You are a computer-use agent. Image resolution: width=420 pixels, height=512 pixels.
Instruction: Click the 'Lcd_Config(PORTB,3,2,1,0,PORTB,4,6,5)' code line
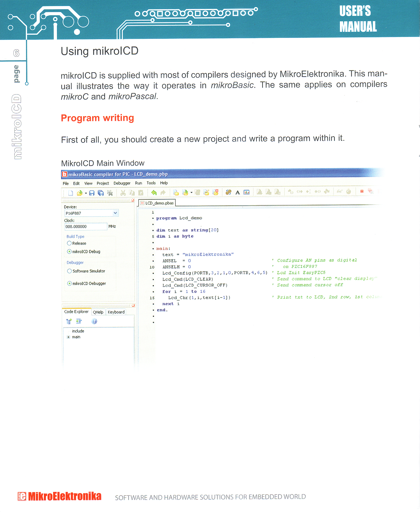pos(215,273)
